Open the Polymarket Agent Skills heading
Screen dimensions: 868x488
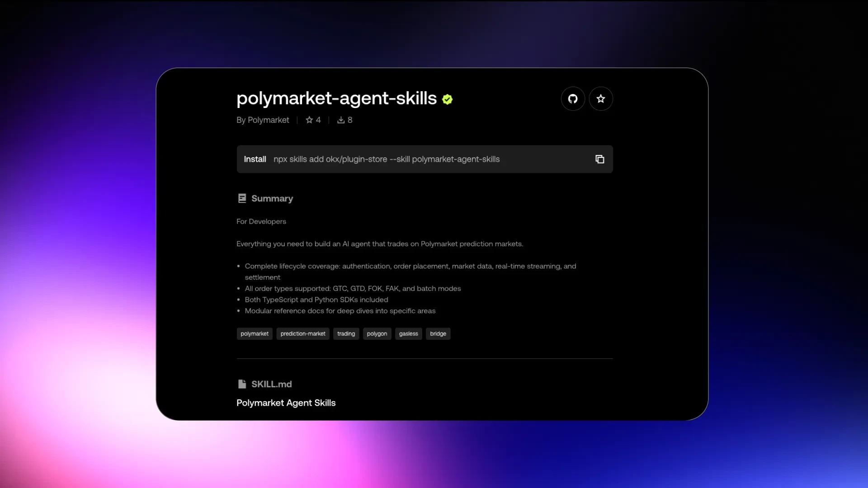coord(286,403)
